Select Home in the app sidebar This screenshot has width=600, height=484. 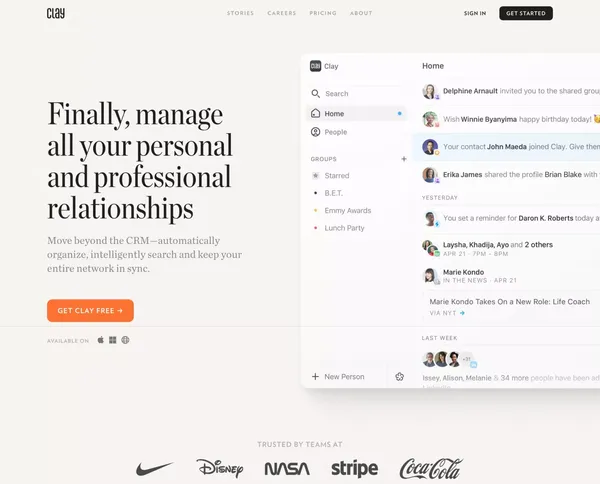356,114
